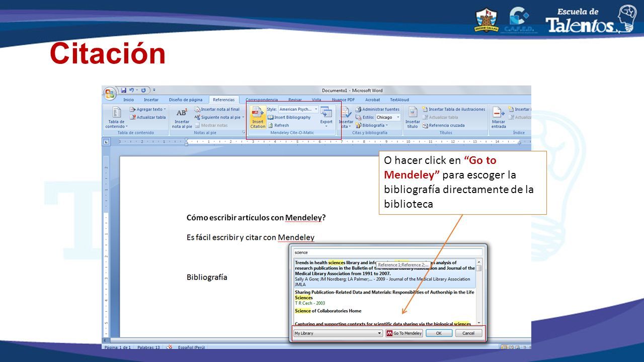Click Insertar Tabla de ilustraciones
The width and height of the screenshot is (644, 362).
(454, 109)
